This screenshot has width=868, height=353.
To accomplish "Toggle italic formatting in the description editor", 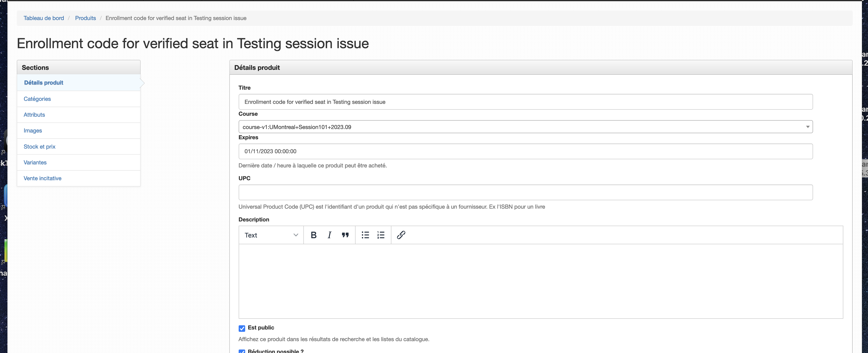I will click(x=329, y=235).
